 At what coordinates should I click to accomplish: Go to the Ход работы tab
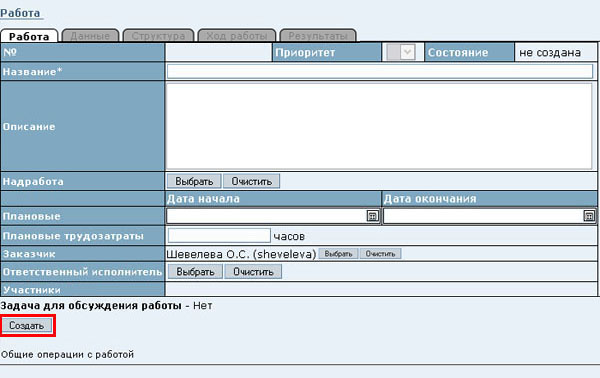pos(237,36)
